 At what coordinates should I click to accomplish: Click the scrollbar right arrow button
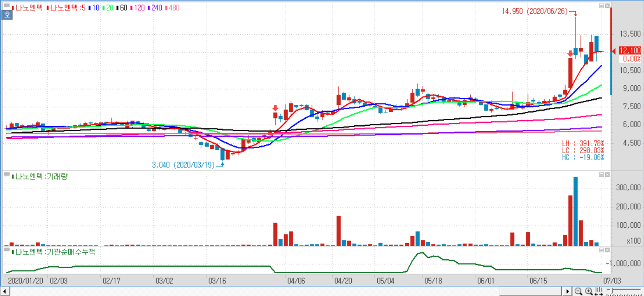(x=567, y=291)
